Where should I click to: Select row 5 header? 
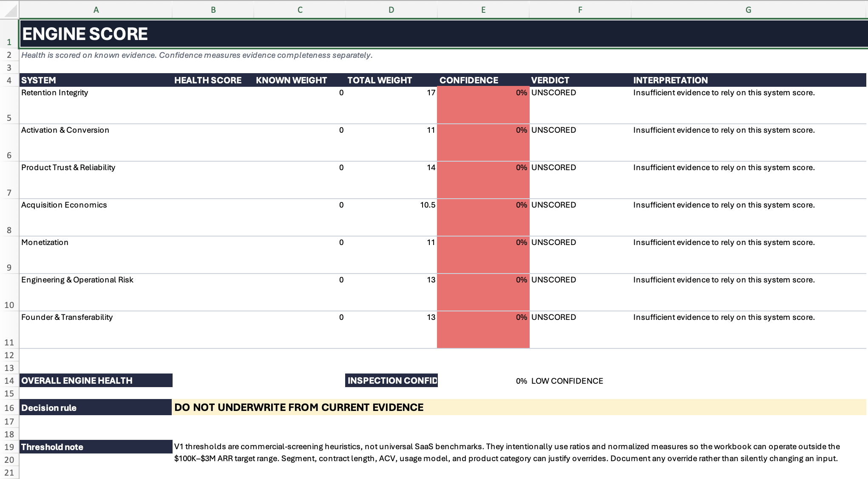click(x=9, y=105)
